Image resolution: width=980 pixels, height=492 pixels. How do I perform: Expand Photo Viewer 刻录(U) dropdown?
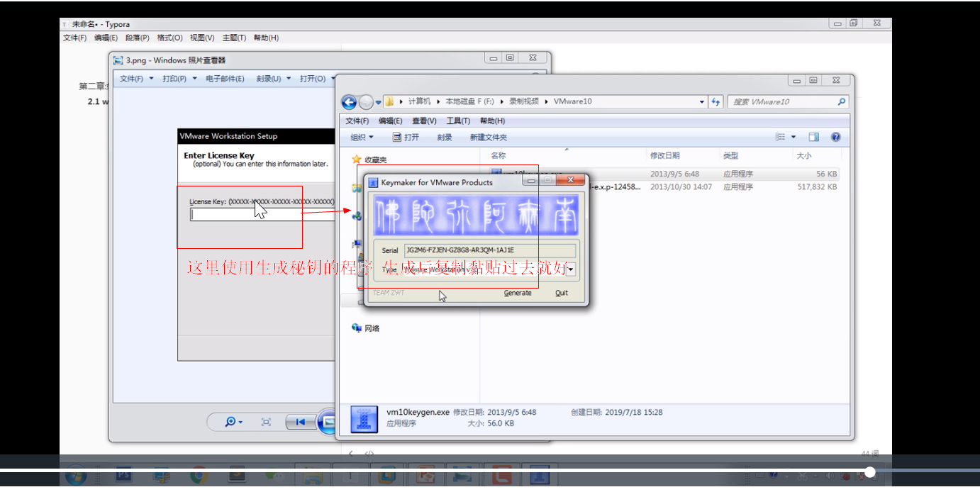click(274, 79)
